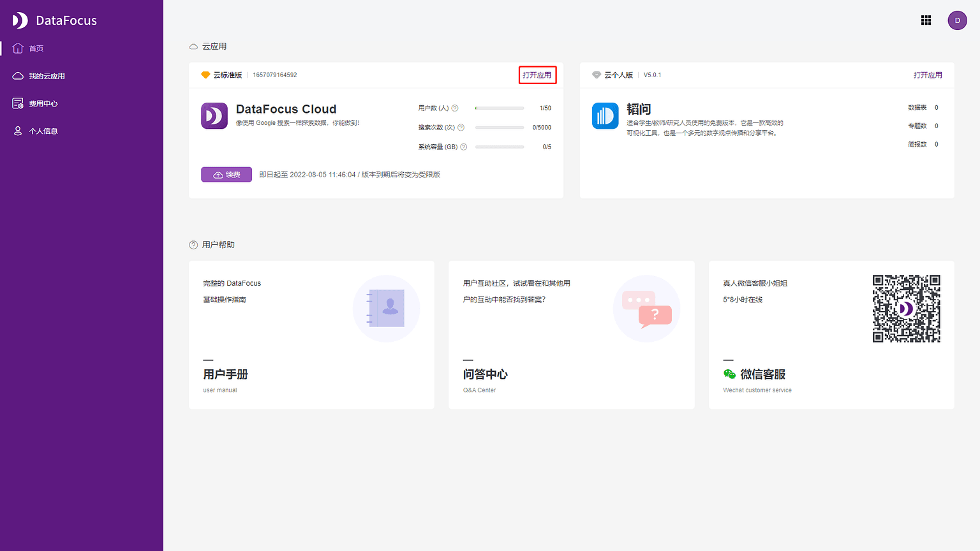The width and height of the screenshot is (980, 551).
Task: Click the Q&A chat bubbles illustration
Action: click(646, 309)
